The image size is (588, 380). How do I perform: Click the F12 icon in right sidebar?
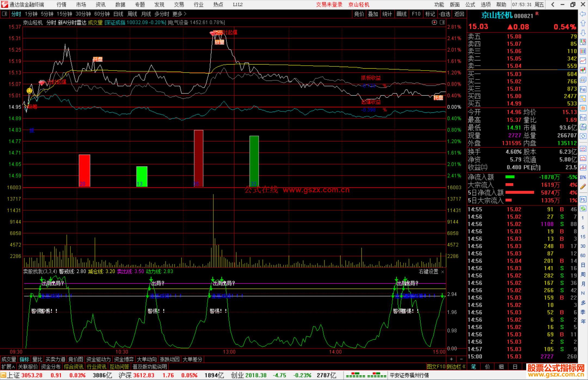point(583,118)
